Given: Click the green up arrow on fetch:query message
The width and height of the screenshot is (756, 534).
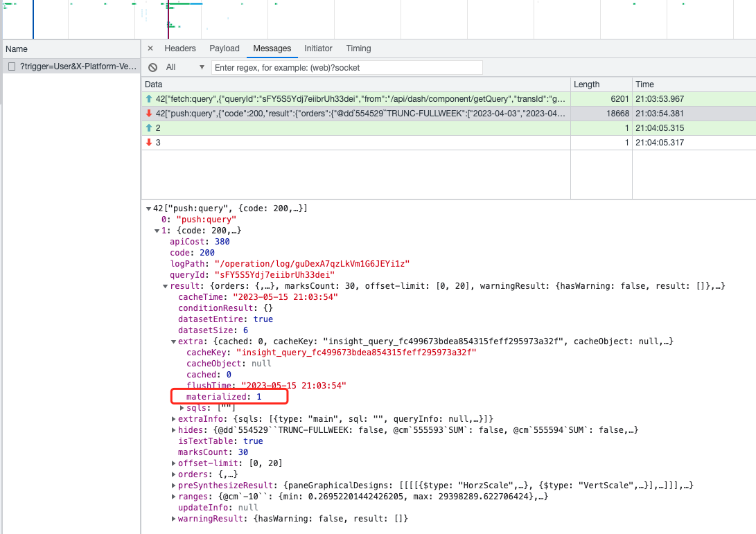Looking at the screenshot, I should point(148,99).
